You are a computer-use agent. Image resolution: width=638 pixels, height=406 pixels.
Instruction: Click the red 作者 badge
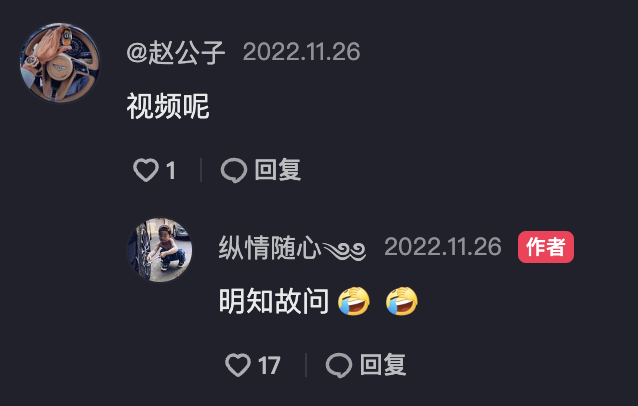pyautogui.click(x=546, y=247)
